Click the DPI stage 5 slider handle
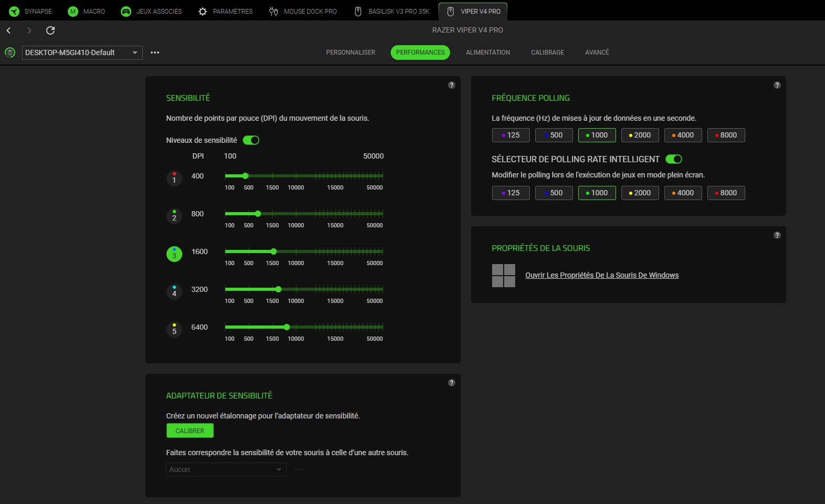 click(287, 327)
